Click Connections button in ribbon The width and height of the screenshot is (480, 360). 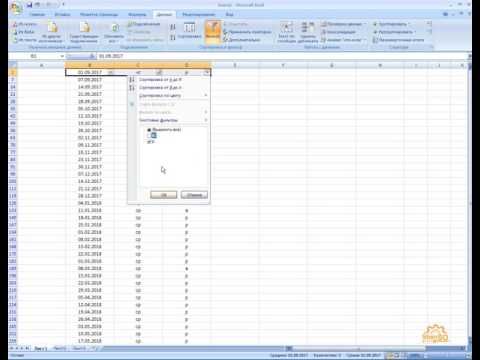pyautogui.click(x=144, y=24)
